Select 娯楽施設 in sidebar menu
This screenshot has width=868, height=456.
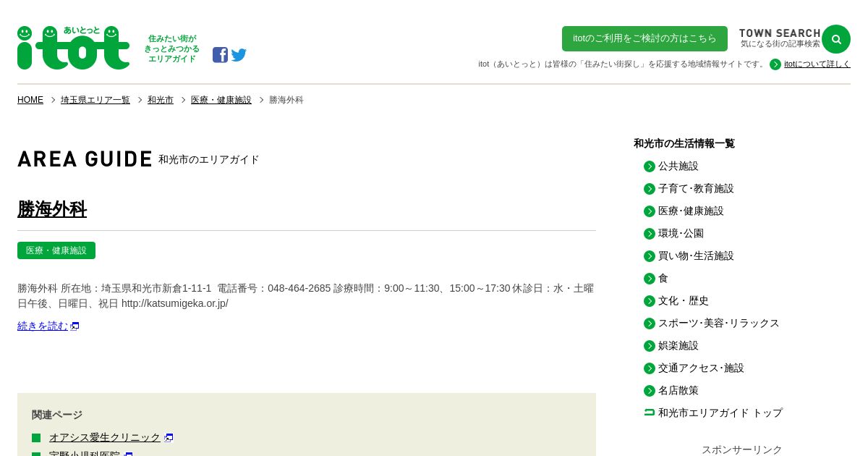tap(678, 346)
